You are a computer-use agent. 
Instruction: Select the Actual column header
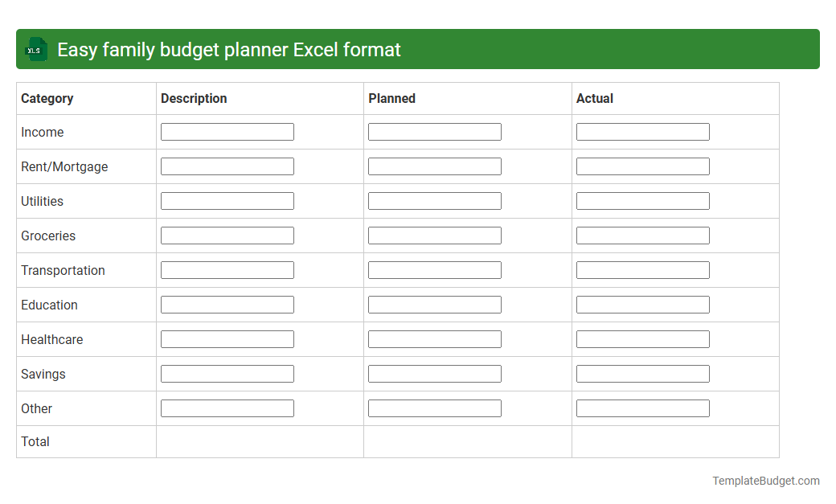pyautogui.click(x=595, y=98)
